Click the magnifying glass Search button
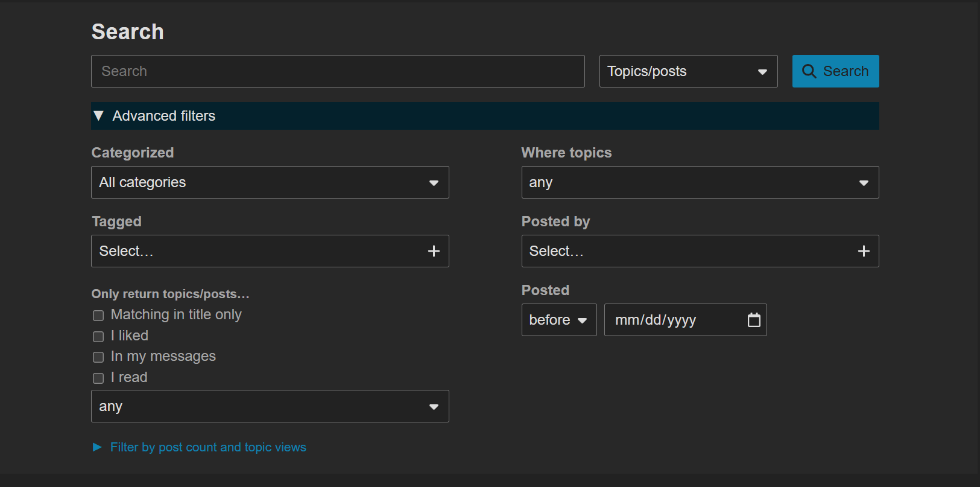 point(835,71)
